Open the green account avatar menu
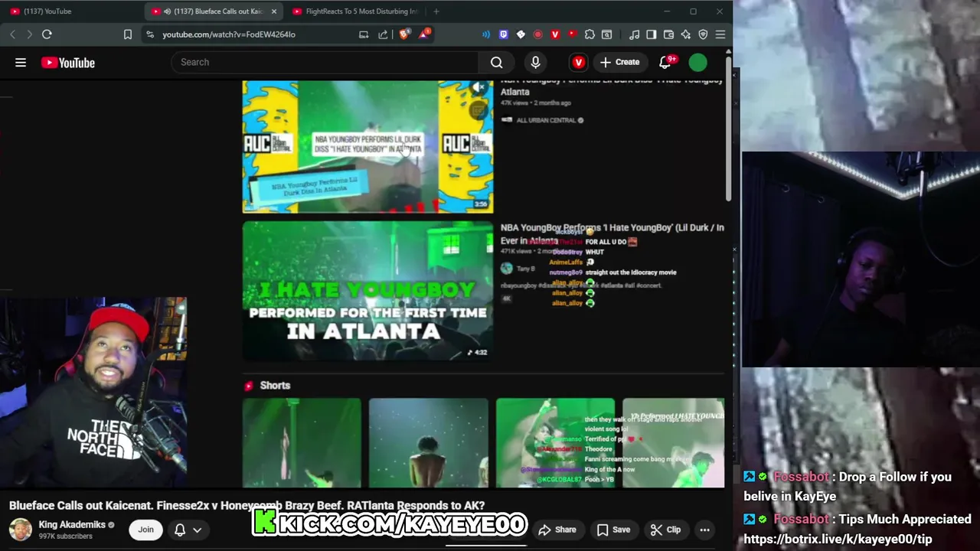Image resolution: width=980 pixels, height=551 pixels. tap(697, 62)
